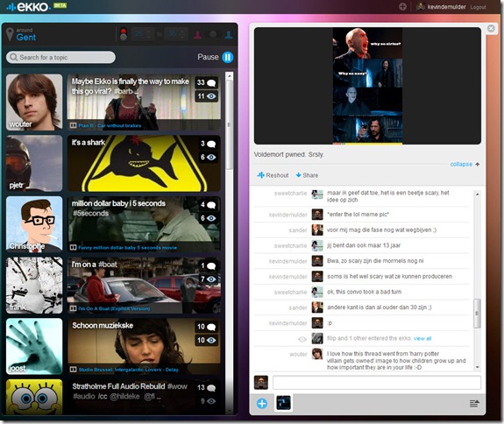Viewport: 504px width, 424px height.
Task: Click the 10 comments bubble on Schoon muziekske
Action: [x=206, y=327]
